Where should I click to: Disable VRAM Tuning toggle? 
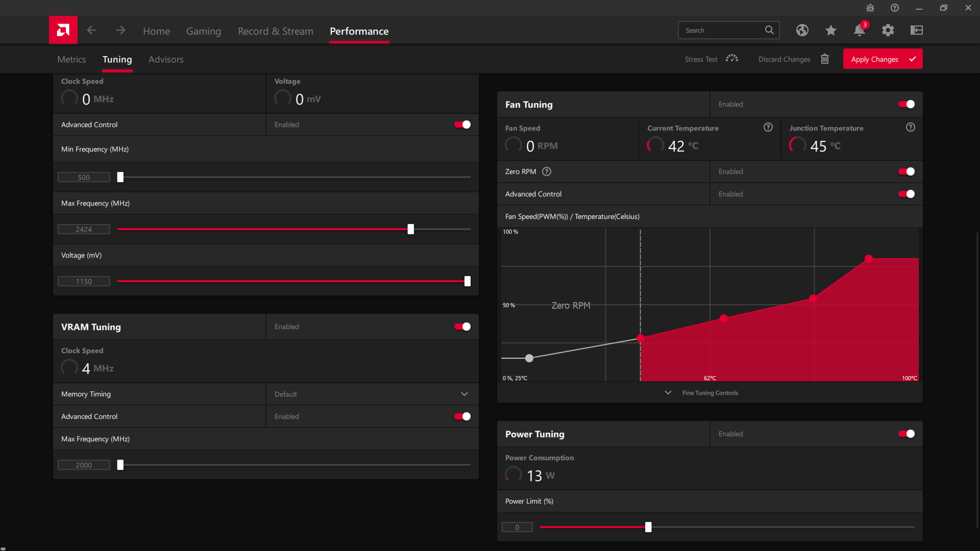pyautogui.click(x=462, y=327)
